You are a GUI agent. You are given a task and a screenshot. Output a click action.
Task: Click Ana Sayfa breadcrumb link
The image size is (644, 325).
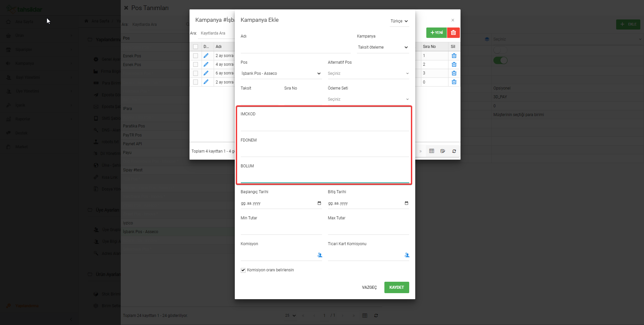point(100,21)
